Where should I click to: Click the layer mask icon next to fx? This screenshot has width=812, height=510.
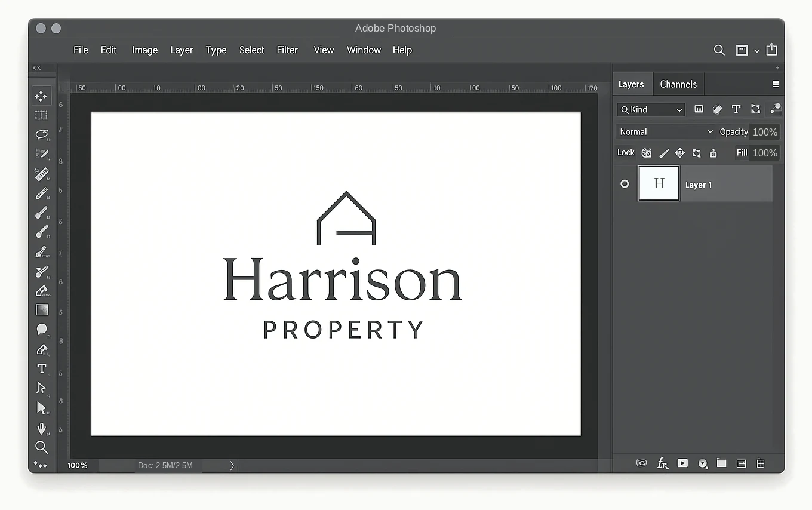[682, 463]
